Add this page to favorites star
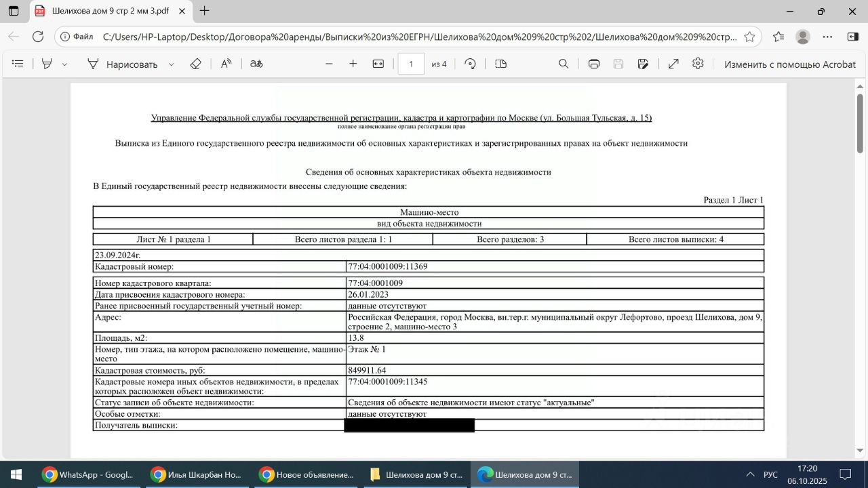Screen dimensions: 868x488 pyautogui.click(x=749, y=37)
